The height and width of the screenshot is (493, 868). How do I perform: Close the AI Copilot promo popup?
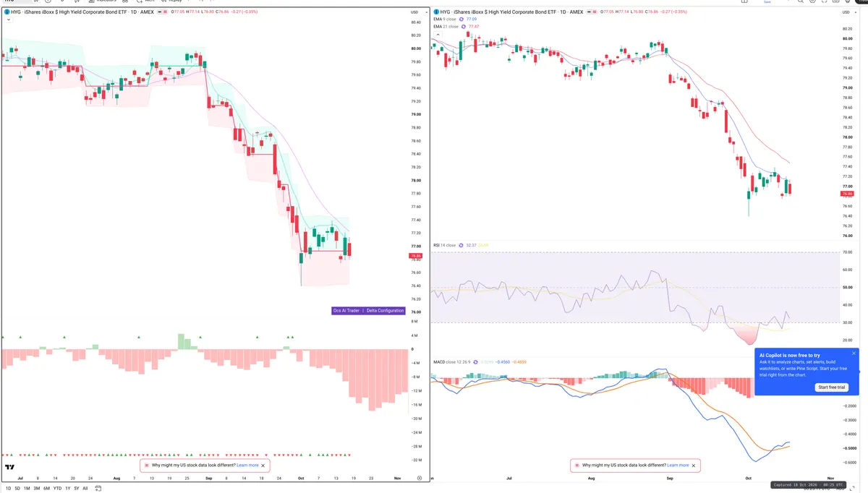(854, 353)
